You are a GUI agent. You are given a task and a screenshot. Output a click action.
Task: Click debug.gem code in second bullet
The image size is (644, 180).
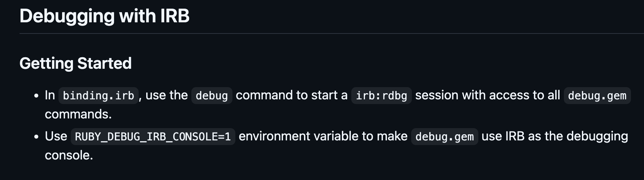(x=444, y=136)
